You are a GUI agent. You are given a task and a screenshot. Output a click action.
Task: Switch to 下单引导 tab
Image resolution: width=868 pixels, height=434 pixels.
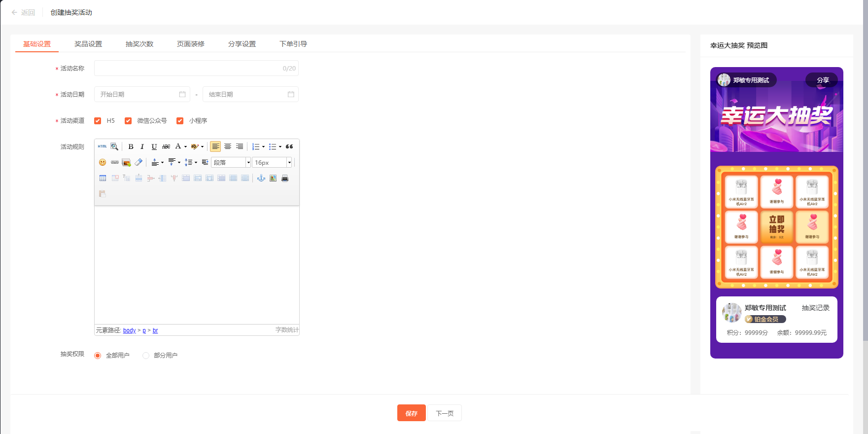pos(293,44)
